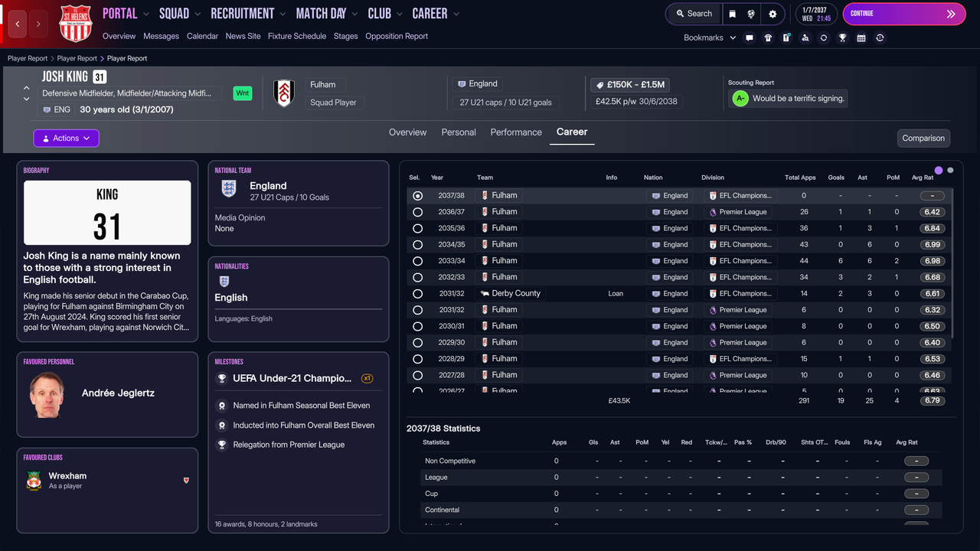Select the 2032/33 season radio button
Screen dimensions: 980x551
(x=417, y=277)
